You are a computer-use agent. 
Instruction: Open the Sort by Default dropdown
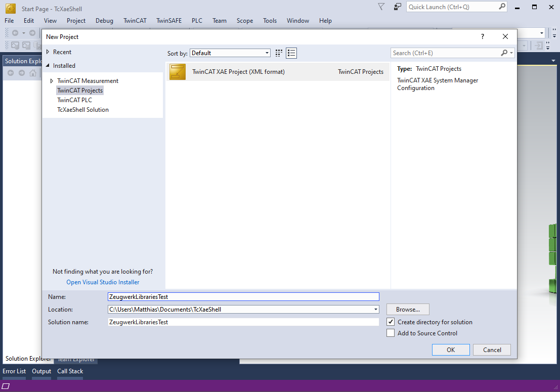(x=230, y=53)
